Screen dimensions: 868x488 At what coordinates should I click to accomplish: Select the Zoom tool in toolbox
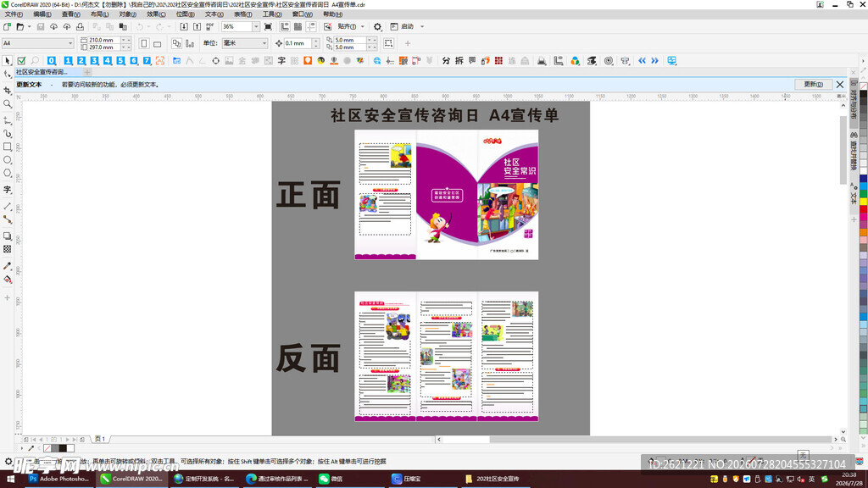click(7, 104)
